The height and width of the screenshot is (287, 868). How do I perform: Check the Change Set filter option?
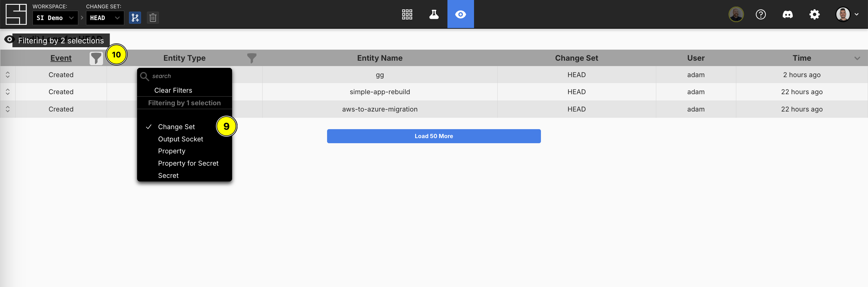pos(177,126)
